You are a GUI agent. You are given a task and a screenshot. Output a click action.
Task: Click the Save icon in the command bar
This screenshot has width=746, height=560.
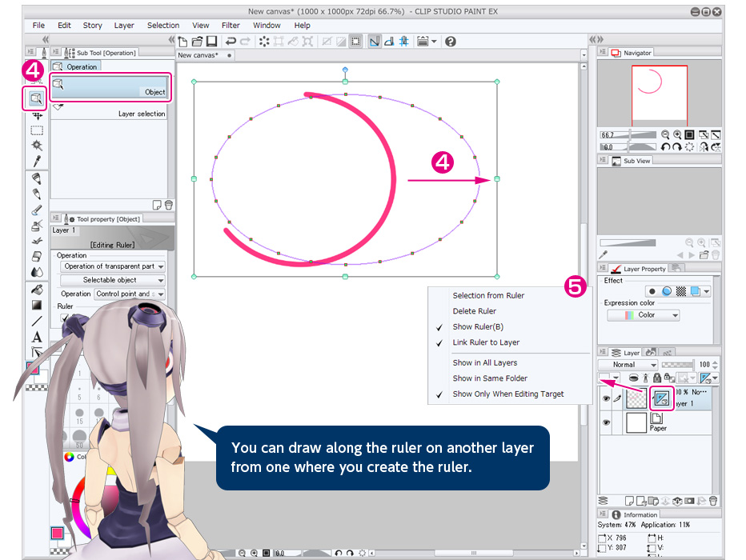pos(211,41)
